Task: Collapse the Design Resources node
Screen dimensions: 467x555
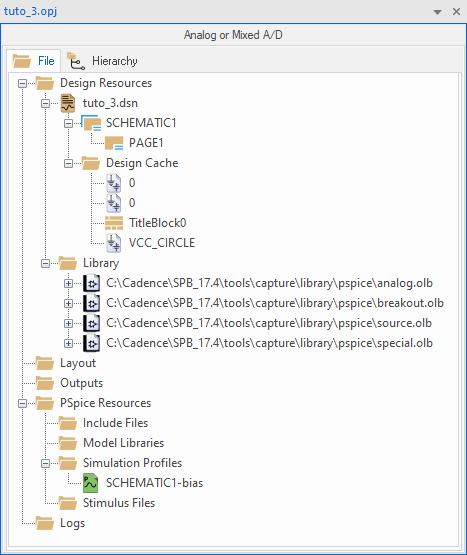Action: [x=22, y=84]
